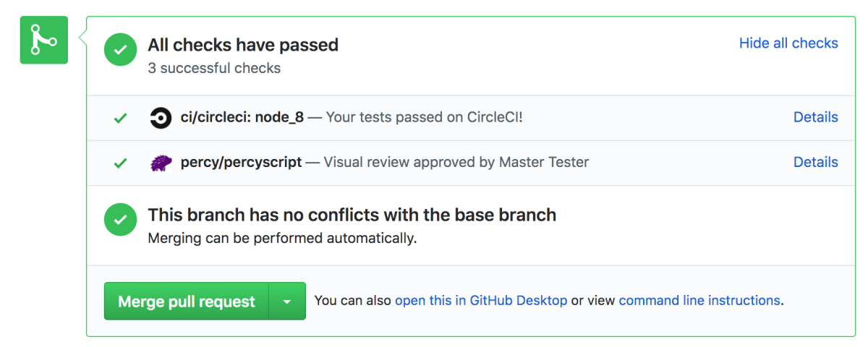The width and height of the screenshot is (868, 347).
Task: Open Details for the CircleCI check
Action: [x=815, y=117]
